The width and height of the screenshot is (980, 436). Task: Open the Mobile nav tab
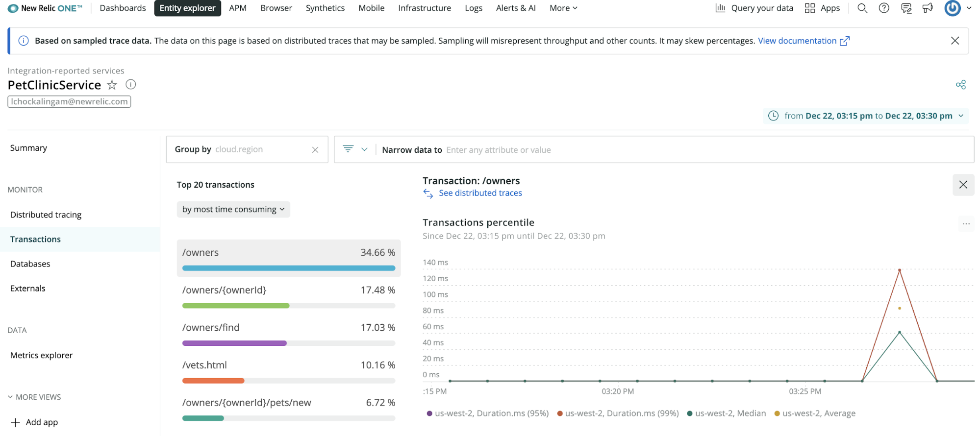371,8
